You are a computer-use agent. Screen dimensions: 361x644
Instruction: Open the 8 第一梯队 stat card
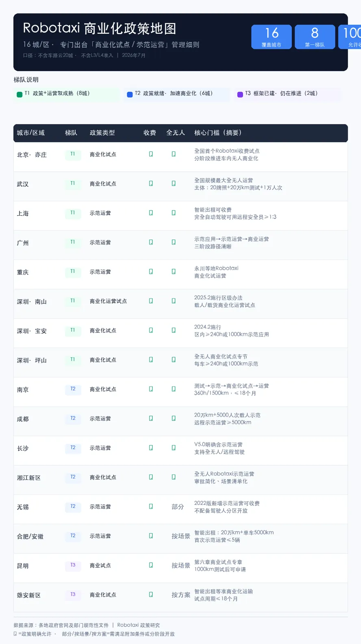(x=315, y=37)
